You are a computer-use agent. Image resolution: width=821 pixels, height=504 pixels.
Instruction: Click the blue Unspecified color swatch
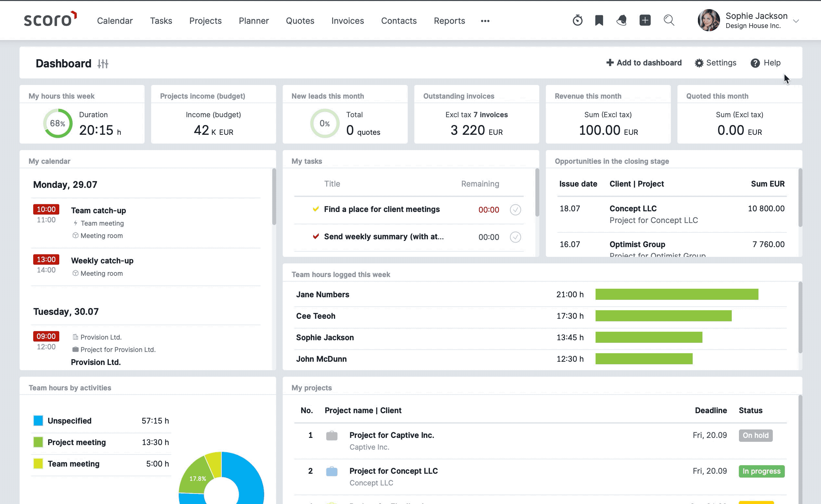(38, 421)
